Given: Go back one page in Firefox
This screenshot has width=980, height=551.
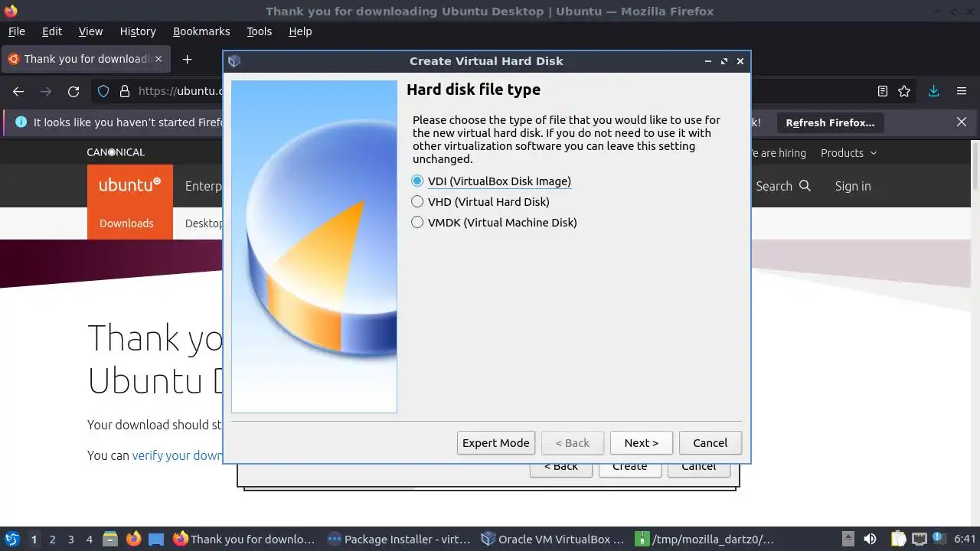Looking at the screenshot, I should coord(18,91).
